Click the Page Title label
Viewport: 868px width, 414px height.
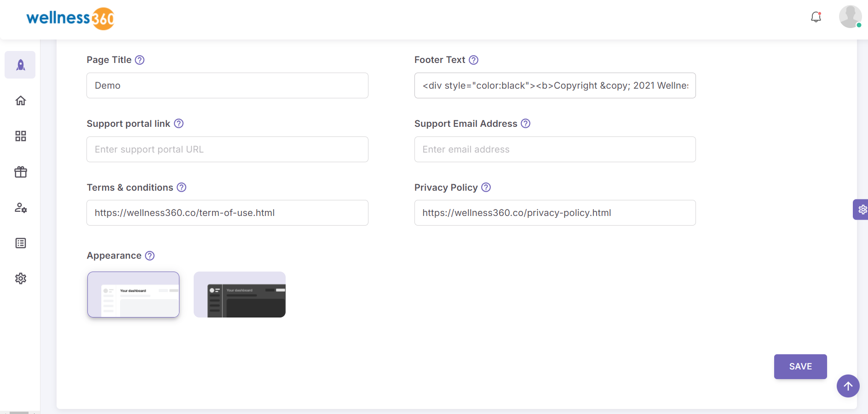tap(109, 60)
